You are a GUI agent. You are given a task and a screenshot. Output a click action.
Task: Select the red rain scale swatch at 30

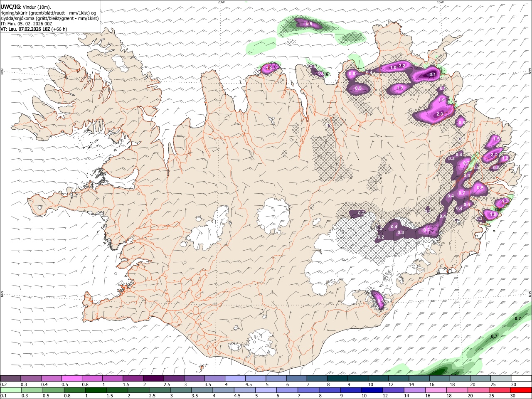[x=521, y=390]
